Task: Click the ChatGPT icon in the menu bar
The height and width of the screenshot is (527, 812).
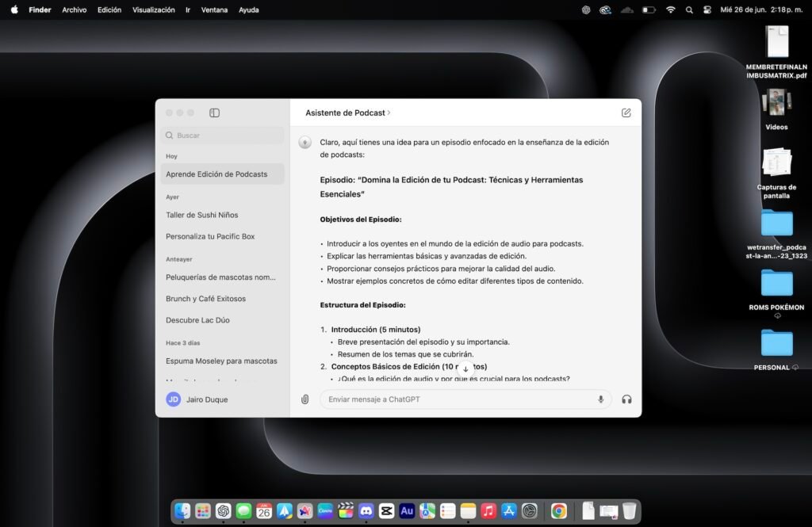Action: [x=586, y=10]
